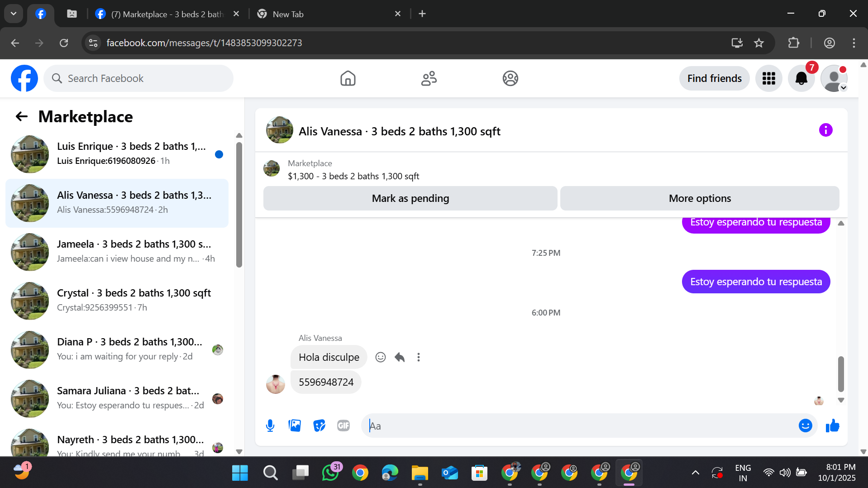Attach a photo with the image icon
Viewport: 868px width, 488px height.
pyautogui.click(x=295, y=426)
